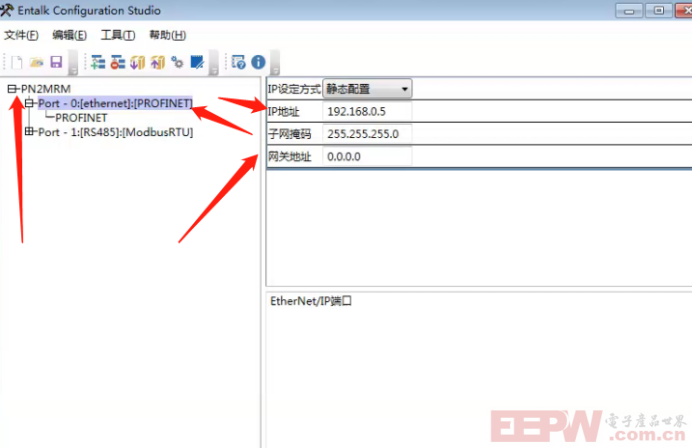Select Port - 0:[ethernet]:[PROFINET] item
Image resolution: width=692 pixels, height=448 pixels.
pos(115,103)
